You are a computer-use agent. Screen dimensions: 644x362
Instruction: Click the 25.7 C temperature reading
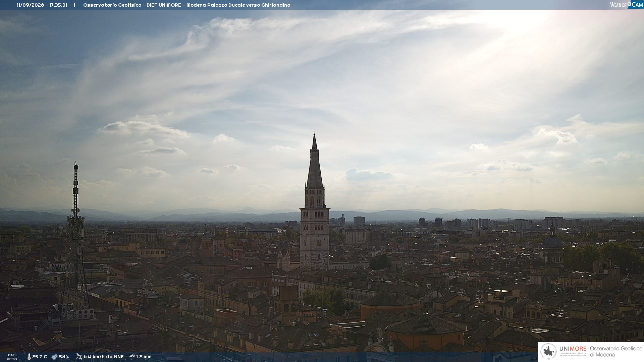(x=40, y=357)
